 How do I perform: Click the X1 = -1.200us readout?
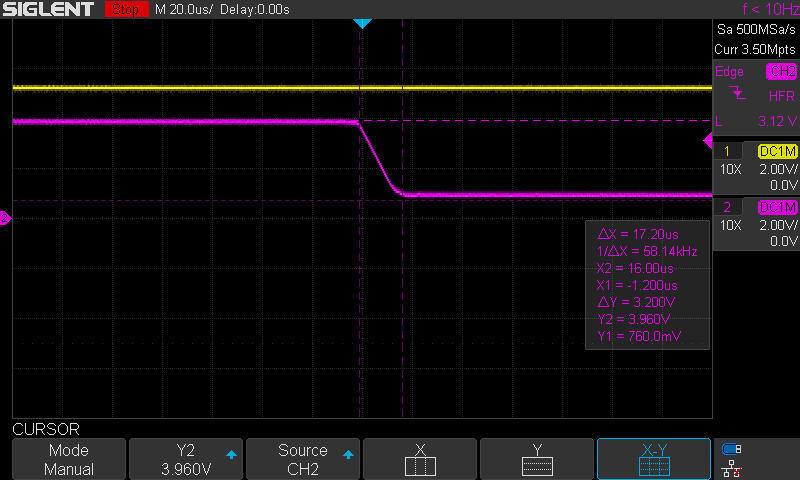637,285
